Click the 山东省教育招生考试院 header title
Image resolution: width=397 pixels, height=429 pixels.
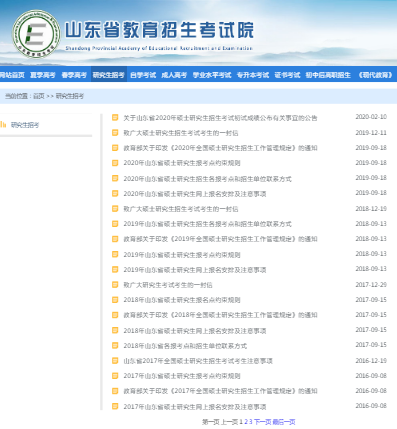coord(159,30)
